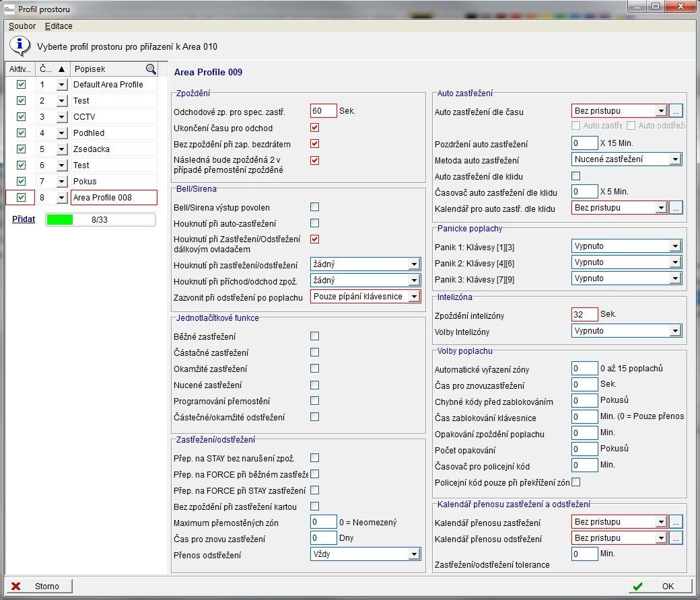Click the sort arrow in number column header
This screenshot has width=700, height=600.
61,69
